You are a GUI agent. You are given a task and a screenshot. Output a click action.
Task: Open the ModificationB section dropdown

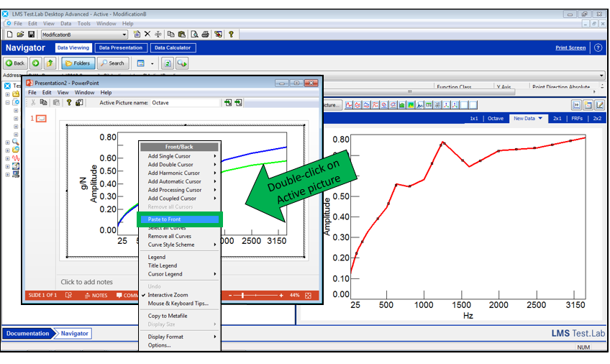pyautogui.click(x=124, y=34)
